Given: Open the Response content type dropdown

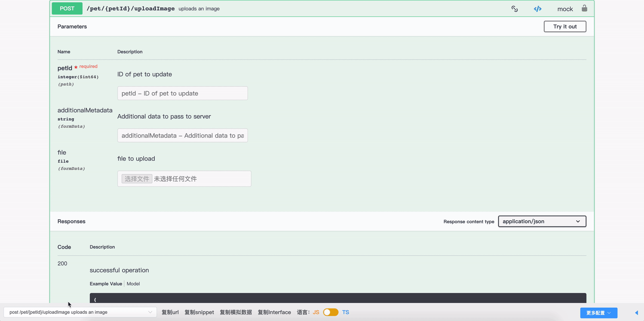Looking at the screenshot, I should pyautogui.click(x=542, y=221).
